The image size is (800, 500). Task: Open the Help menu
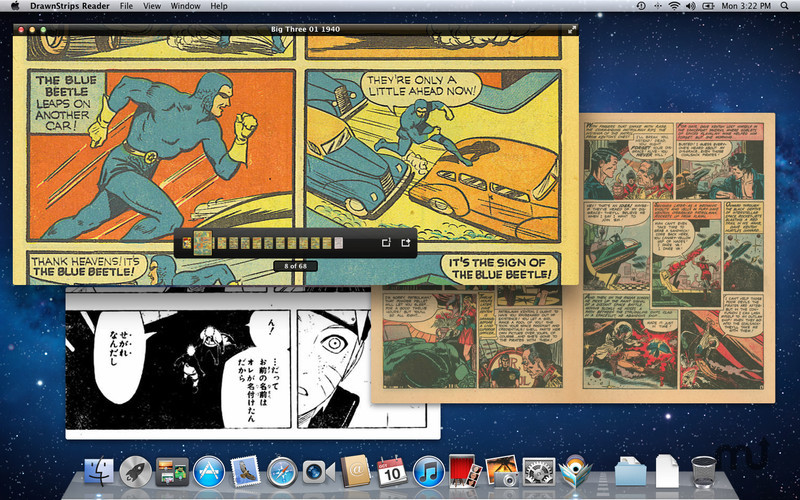[219, 6]
